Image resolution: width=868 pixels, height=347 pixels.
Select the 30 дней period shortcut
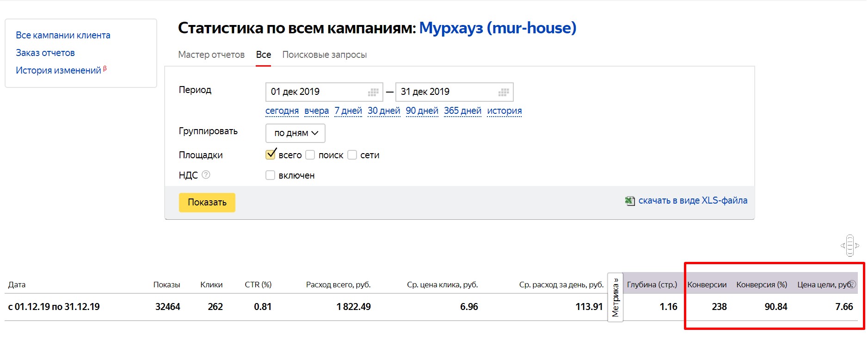tap(384, 111)
